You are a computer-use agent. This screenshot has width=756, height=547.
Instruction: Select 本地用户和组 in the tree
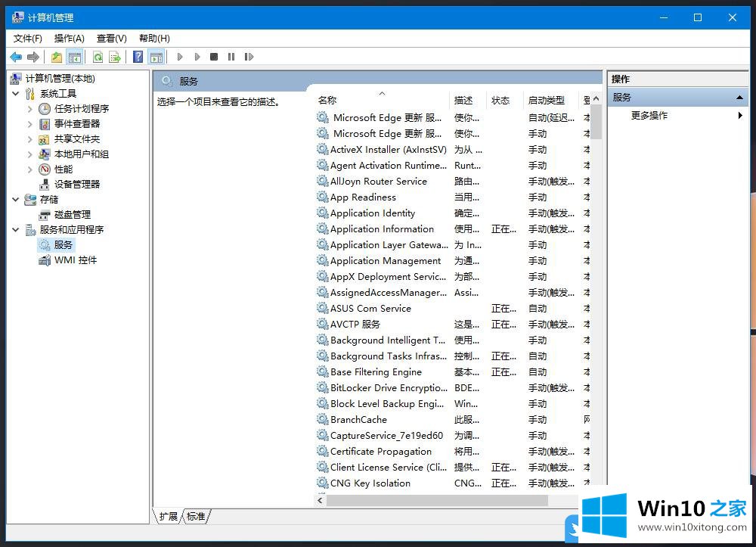[x=82, y=154]
